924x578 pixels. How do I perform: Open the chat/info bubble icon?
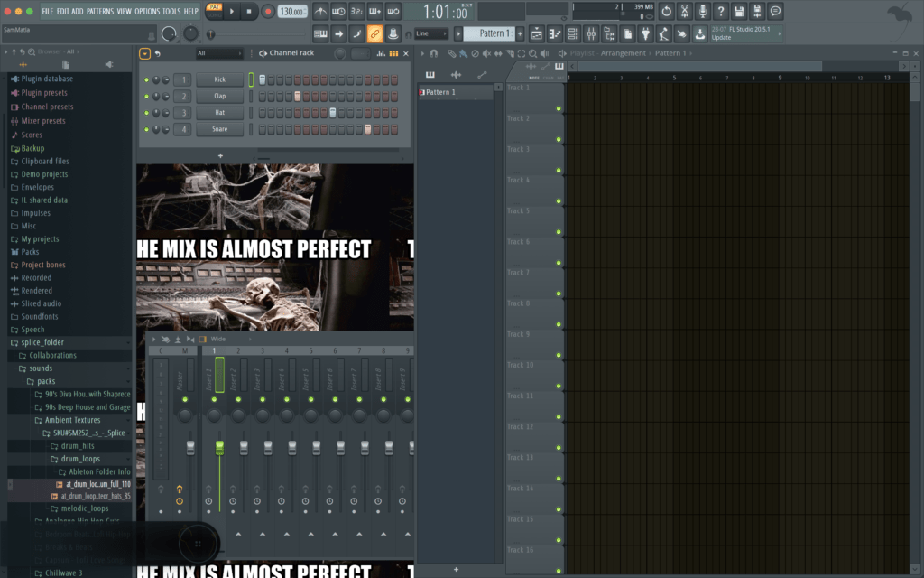[775, 11]
